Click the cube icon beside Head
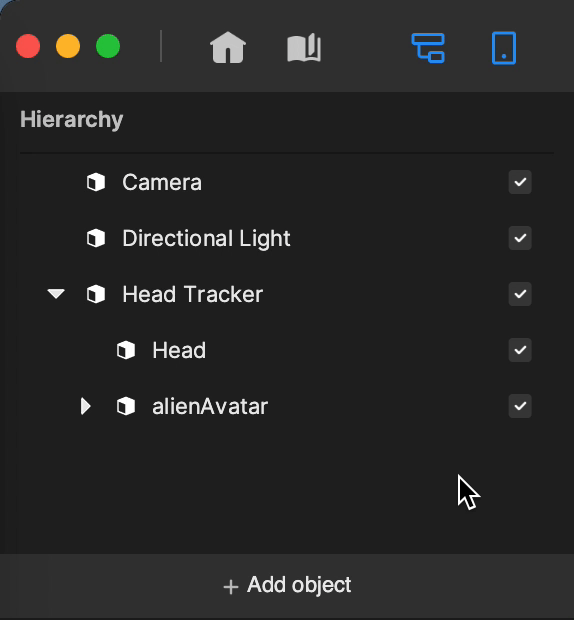 (x=126, y=350)
